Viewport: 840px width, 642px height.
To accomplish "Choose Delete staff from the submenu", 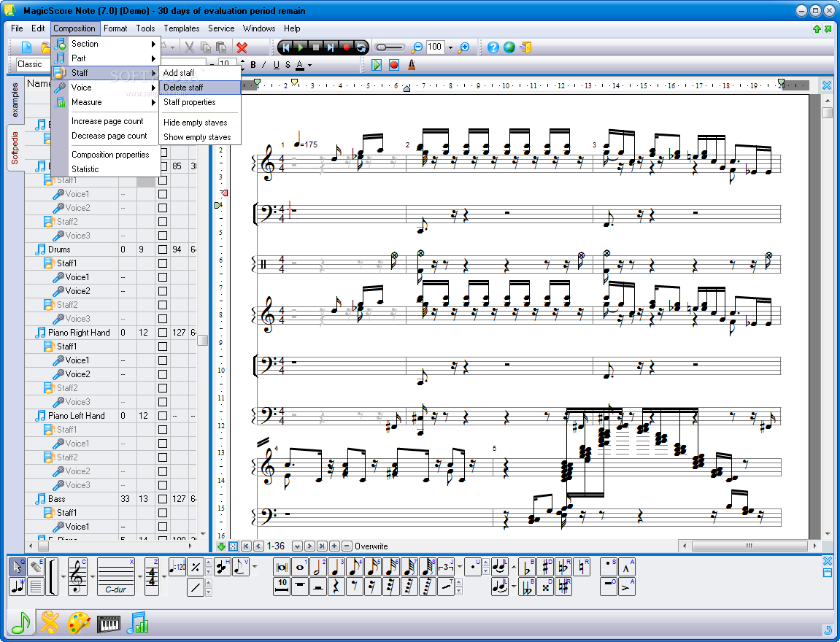I will (201, 88).
